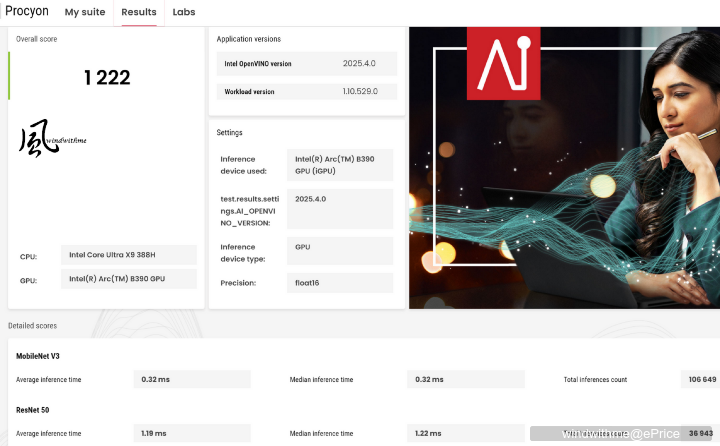Click the Inference device type label
The width and height of the screenshot is (720, 446).
(243, 253)
